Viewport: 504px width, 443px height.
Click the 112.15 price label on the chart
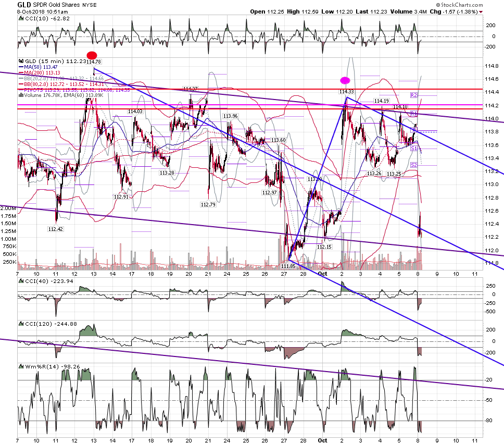(x=324, y=247)
